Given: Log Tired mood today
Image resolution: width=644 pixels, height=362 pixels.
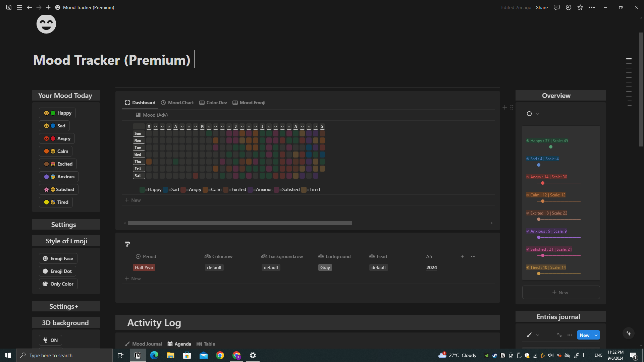Looking at the screenshot, I should tap(56, 202).
